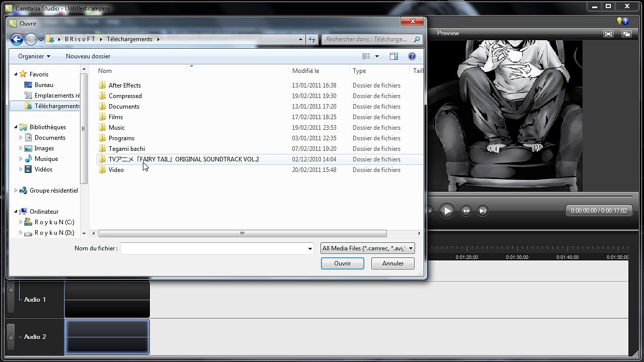Open Bureau in Favoris

[x=44, y=85]
